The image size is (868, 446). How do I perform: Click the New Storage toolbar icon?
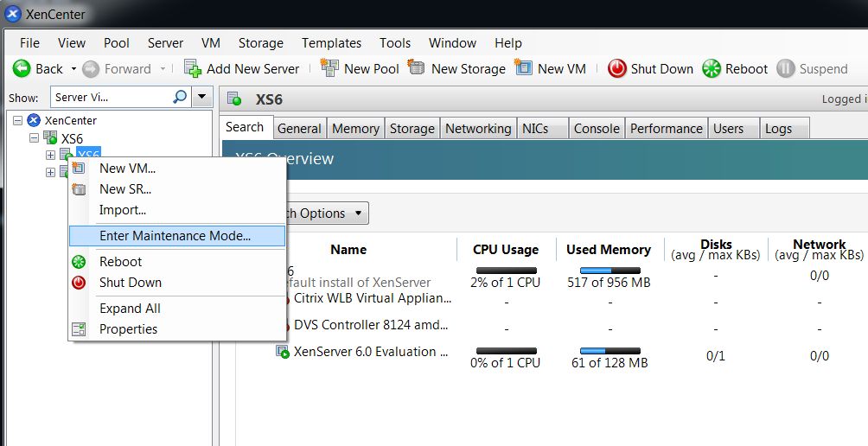tap(417, 68)
